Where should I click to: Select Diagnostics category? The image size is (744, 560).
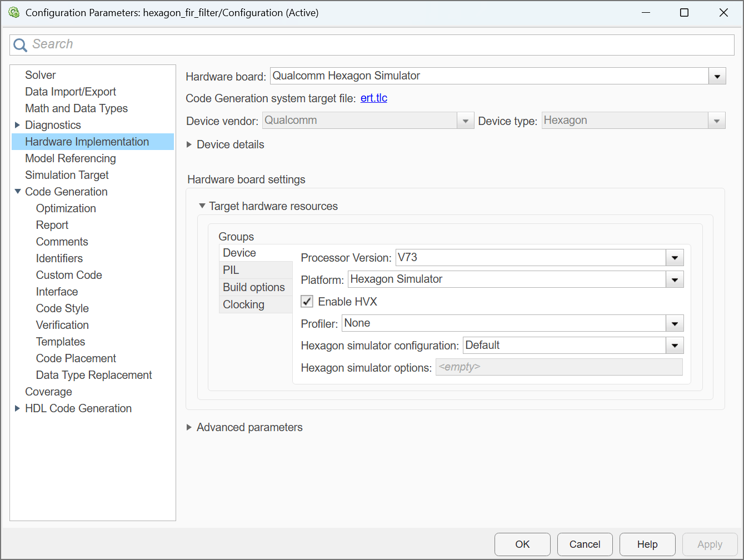click(53, 125)
